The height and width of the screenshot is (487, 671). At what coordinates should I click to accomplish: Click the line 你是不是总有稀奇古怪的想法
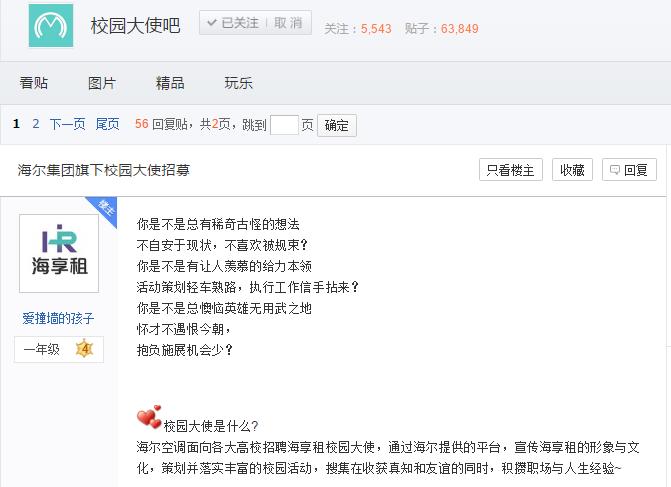[218, 224]
